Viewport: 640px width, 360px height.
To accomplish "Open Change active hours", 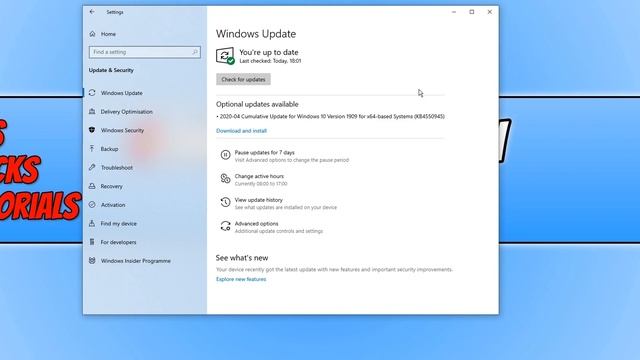I will [259, 176].
